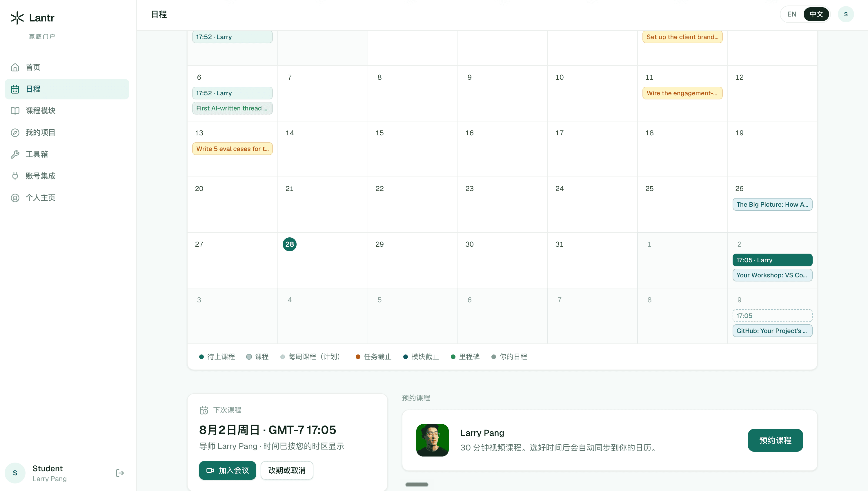Open the dashed 17:05 planned session

pos(772,316)
